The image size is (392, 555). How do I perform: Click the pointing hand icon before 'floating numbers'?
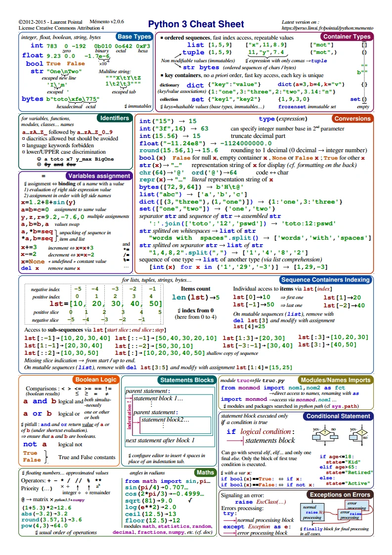pos(23,473)
